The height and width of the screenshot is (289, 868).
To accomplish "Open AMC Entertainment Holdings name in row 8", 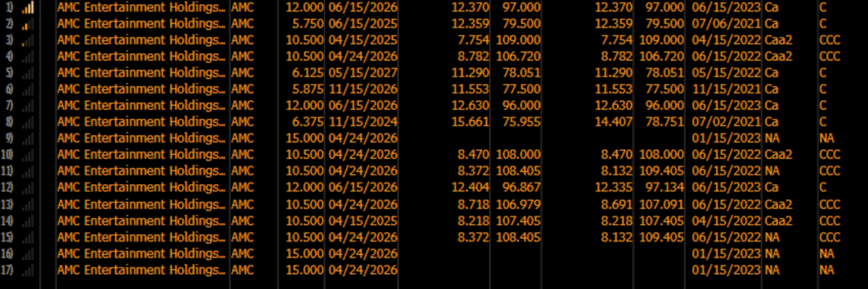I will pyautogui.click(x=141, y=122).
